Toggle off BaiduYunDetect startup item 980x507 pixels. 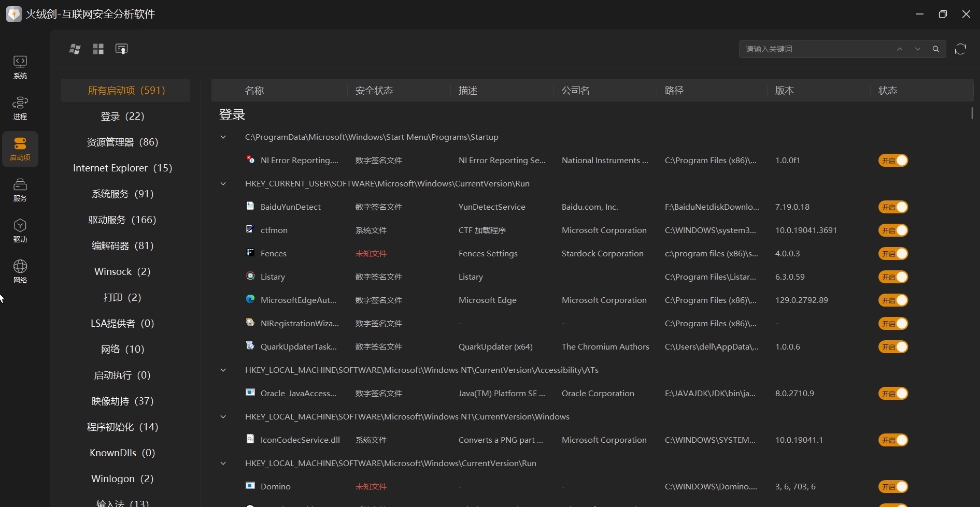893,207
